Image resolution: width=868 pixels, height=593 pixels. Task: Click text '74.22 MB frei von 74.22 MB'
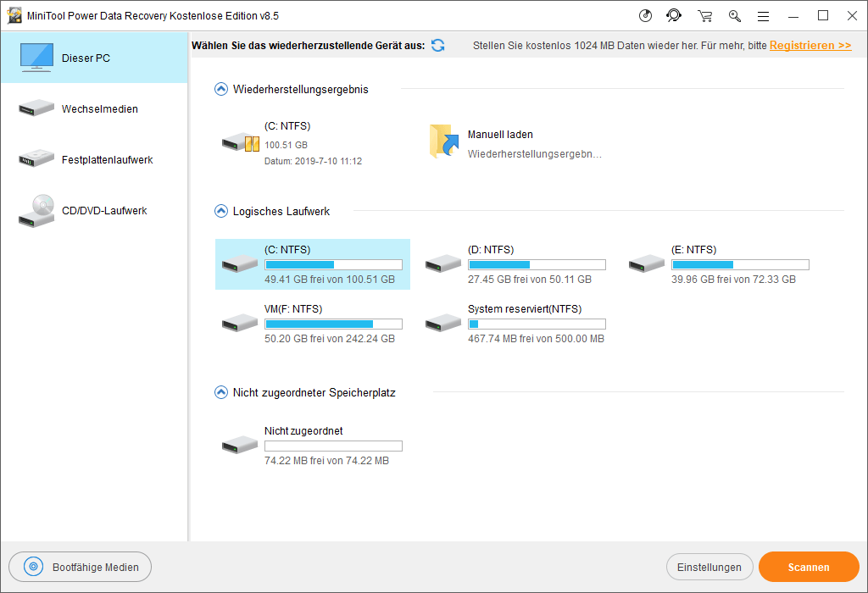[x=326, y=460]
